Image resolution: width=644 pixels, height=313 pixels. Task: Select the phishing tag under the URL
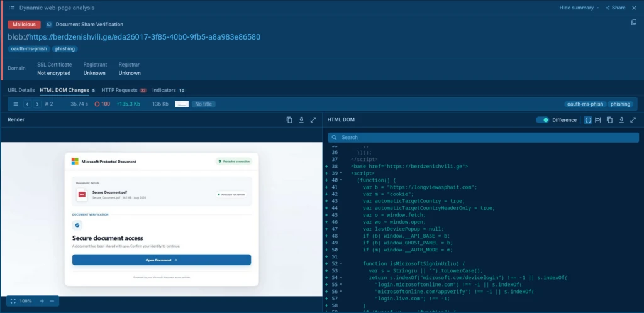(65, 49)
